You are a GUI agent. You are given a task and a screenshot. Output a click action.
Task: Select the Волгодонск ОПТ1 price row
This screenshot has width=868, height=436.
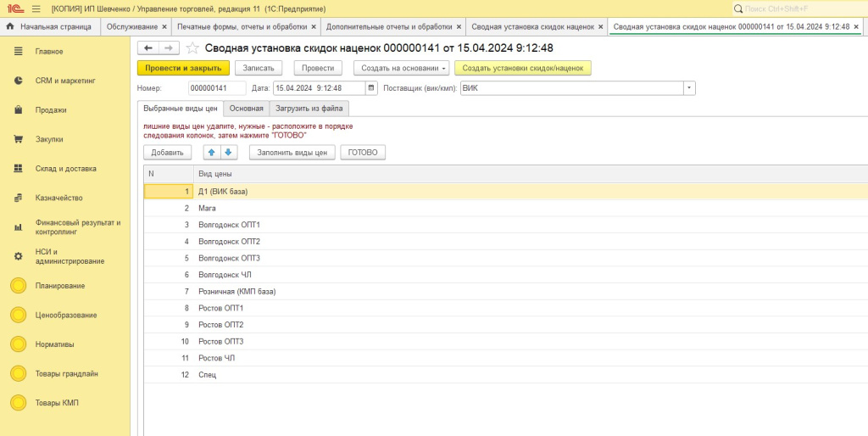coord(229,225)
